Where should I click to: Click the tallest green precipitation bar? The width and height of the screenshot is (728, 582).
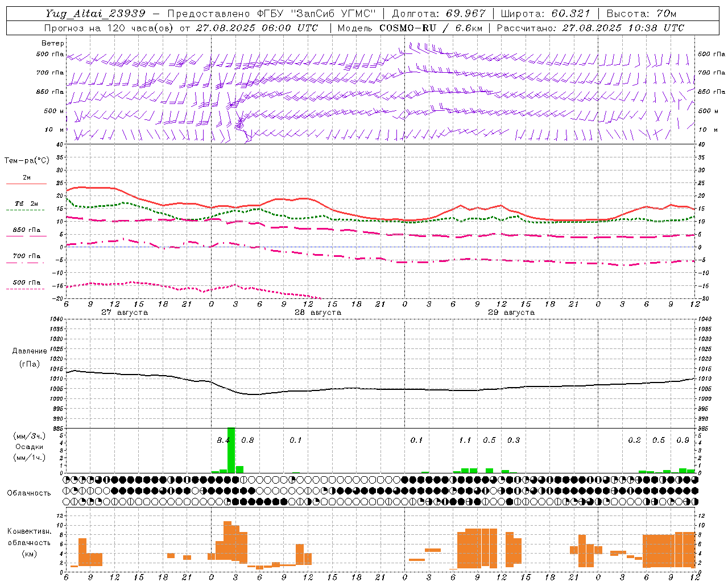point(231,450)
